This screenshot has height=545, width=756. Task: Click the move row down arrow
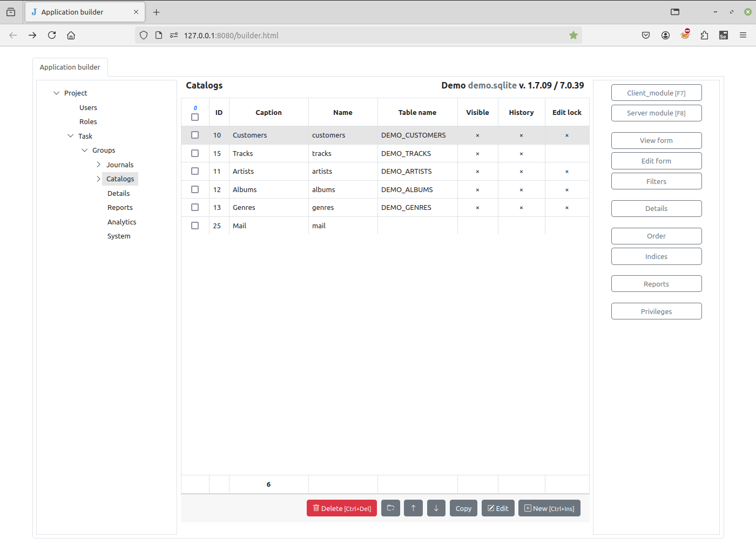[x=436, y=508]
